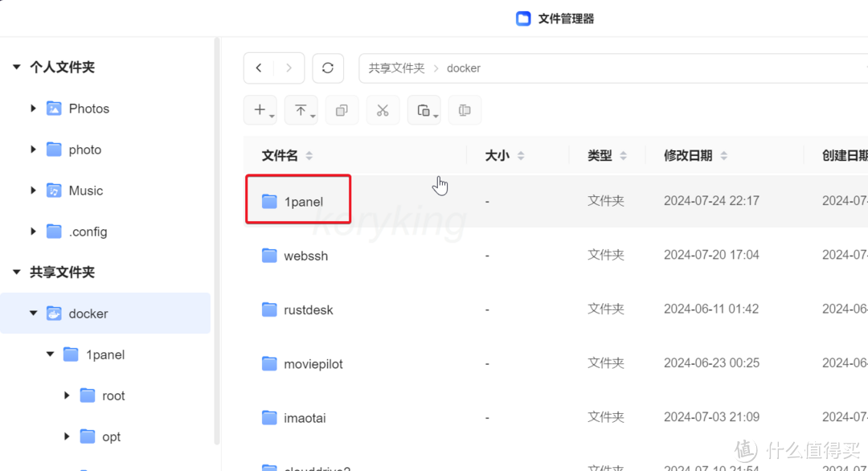The image size is (868, 471).
Task: Open the webssh folder
Action: point(305,255)
